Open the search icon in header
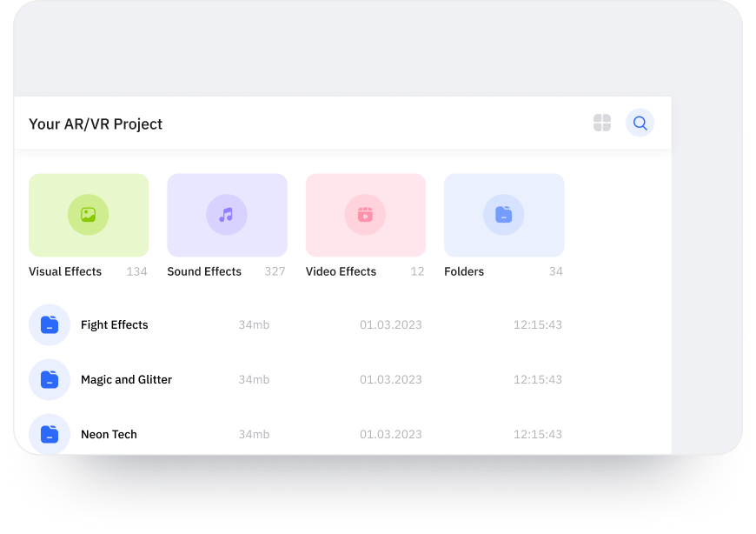The height and width of the screenshot is (534, 756). pos(640,123)
